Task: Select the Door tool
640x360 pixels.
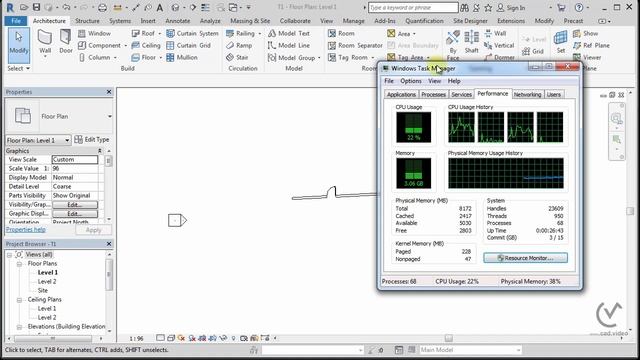Action: coord(66,42)
